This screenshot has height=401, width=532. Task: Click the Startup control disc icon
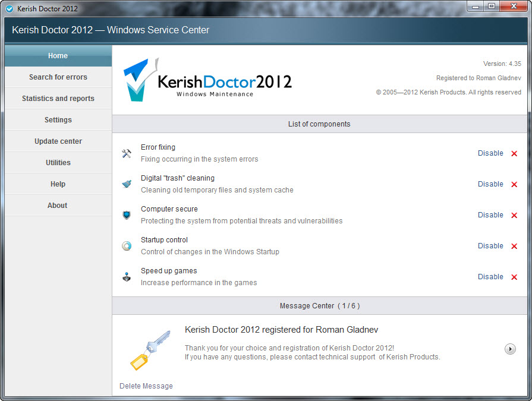tap(127, 246)
